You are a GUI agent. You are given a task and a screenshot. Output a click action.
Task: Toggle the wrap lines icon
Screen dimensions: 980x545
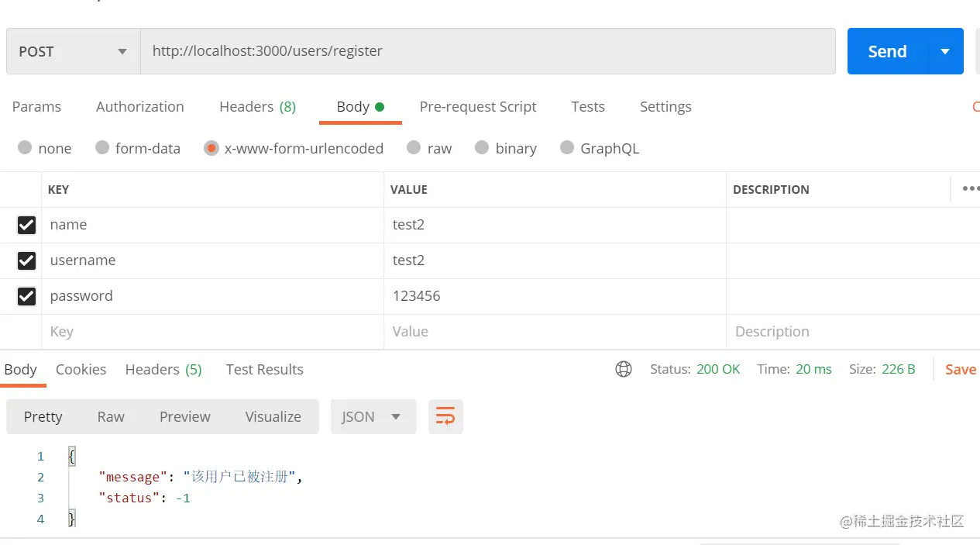445,416
